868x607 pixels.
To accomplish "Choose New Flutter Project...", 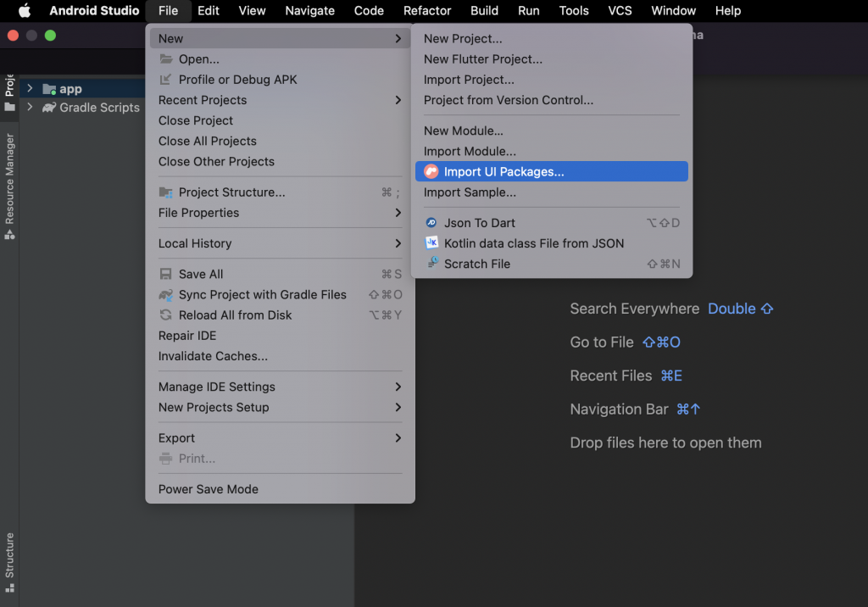I will tap(551, 59).
